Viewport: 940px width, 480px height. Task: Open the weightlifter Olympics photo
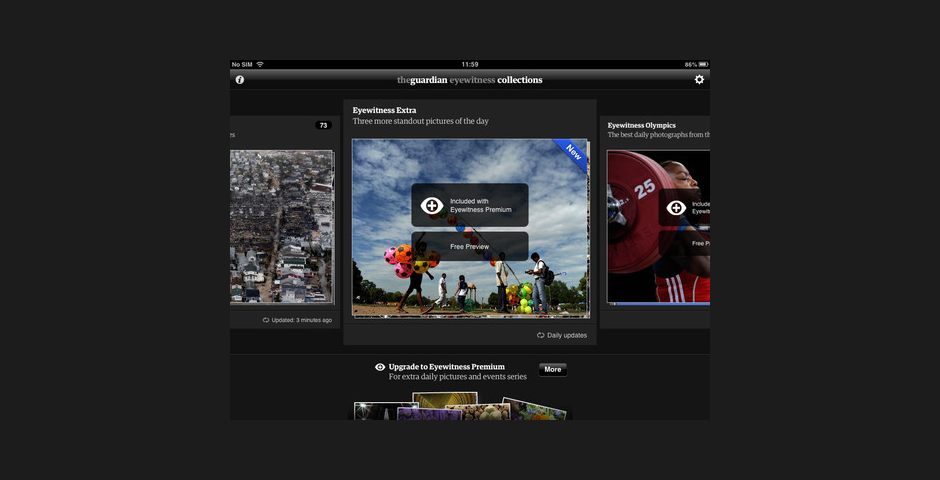pyautogui.click(x=658, y=227)
